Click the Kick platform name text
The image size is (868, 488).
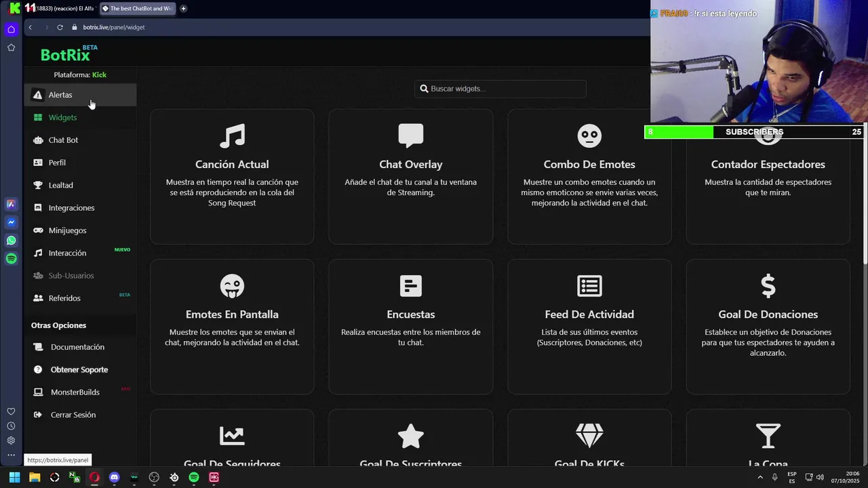(99, 75)
